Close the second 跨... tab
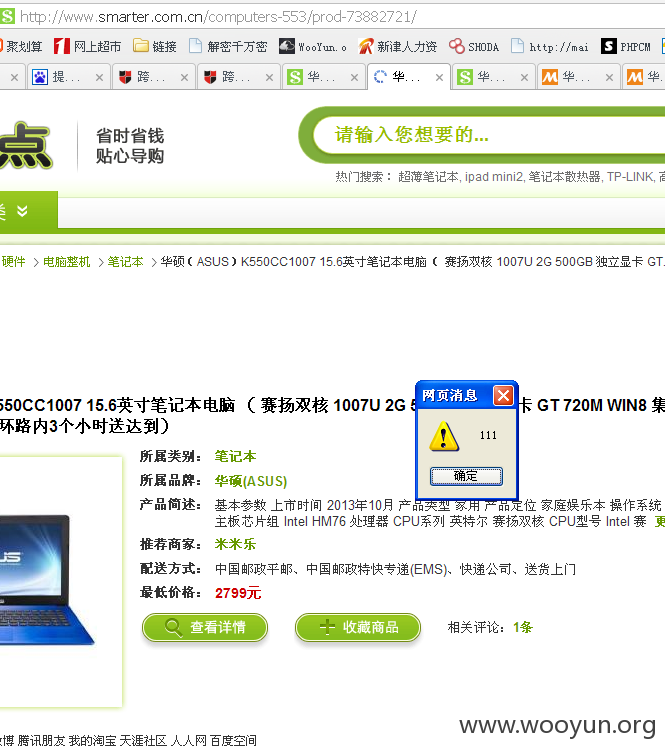 (x=269, y=77)
